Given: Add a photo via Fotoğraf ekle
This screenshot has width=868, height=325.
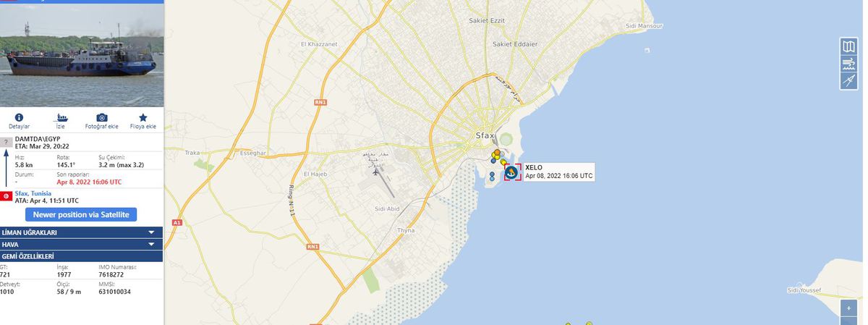Looking at the screenshot, I should [102, 121].
